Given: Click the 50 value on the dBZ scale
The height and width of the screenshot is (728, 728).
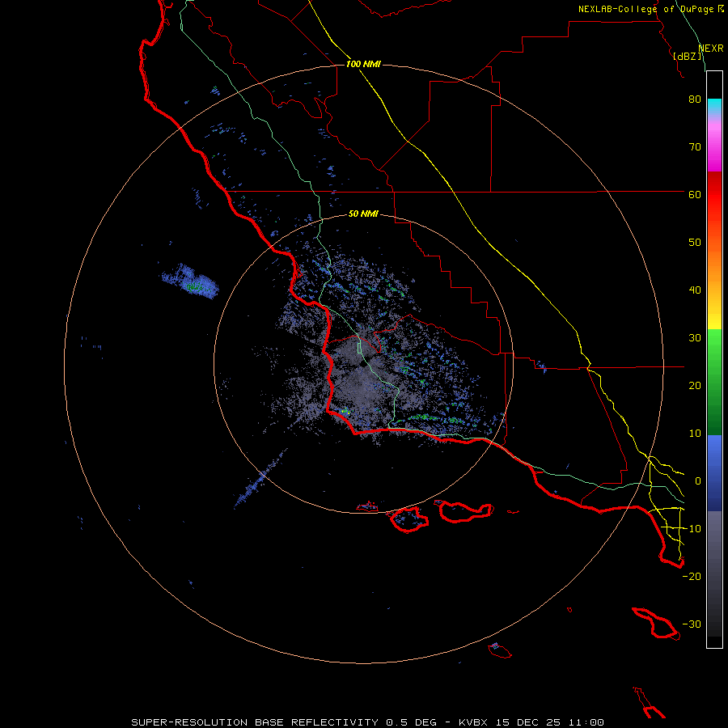Looking at the screenshot, I should click(695, 243).
